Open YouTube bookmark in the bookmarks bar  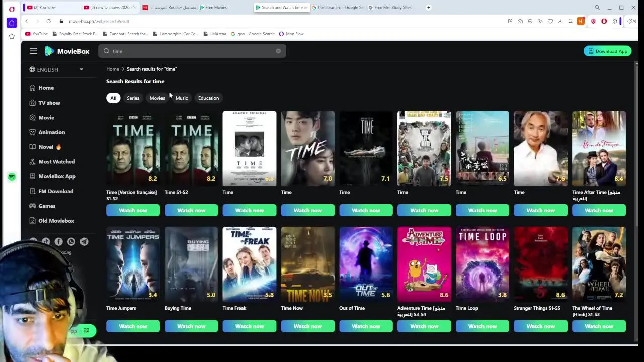tap(36, 34)
